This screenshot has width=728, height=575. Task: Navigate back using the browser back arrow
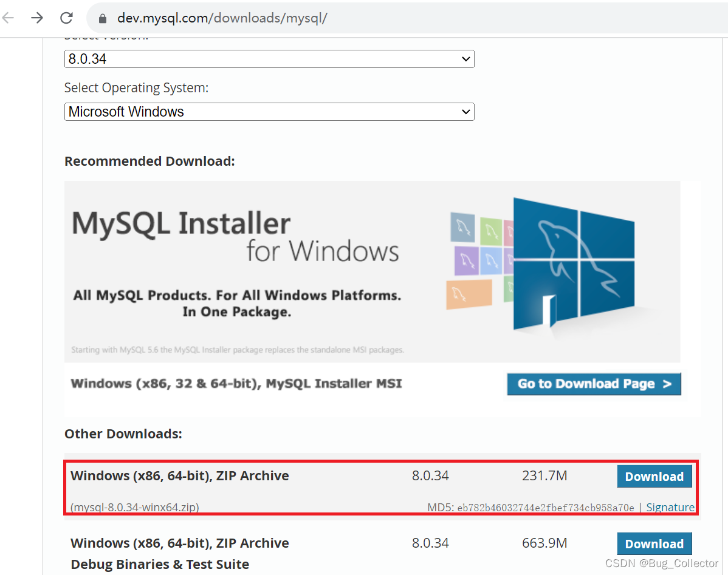pos(8,18)
